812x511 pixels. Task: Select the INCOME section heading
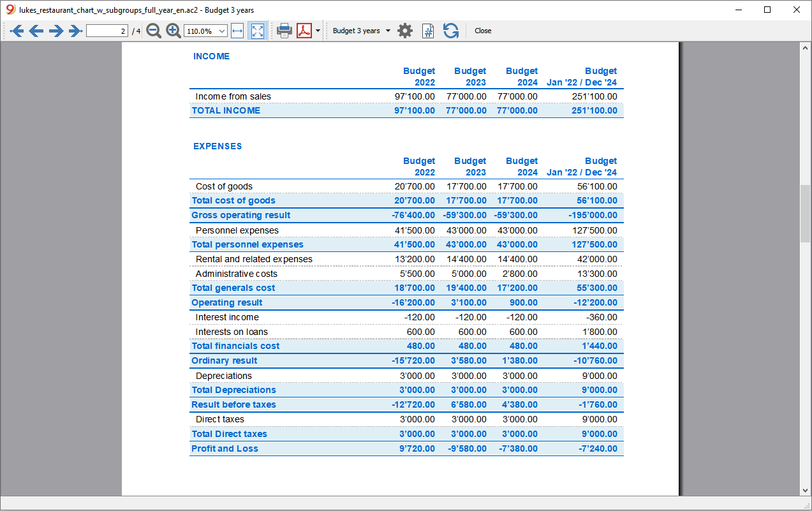click(x=211, y=56)
